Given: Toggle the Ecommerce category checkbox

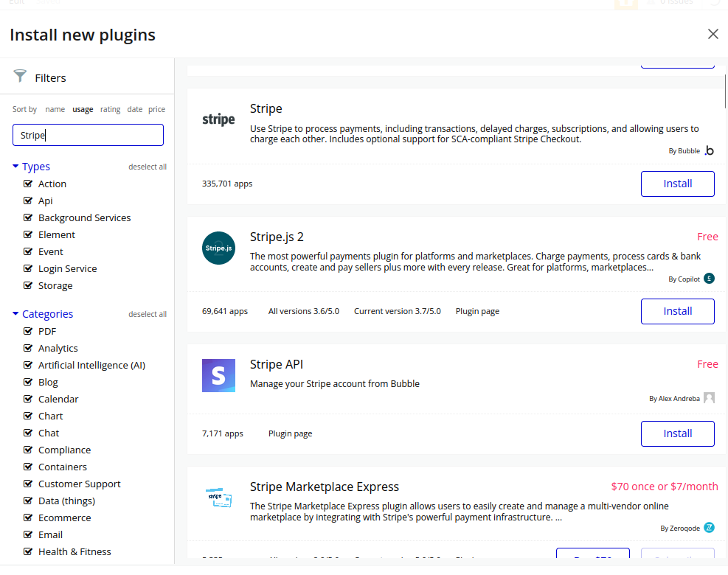Looking at the screenshot, I should (28, 517).
